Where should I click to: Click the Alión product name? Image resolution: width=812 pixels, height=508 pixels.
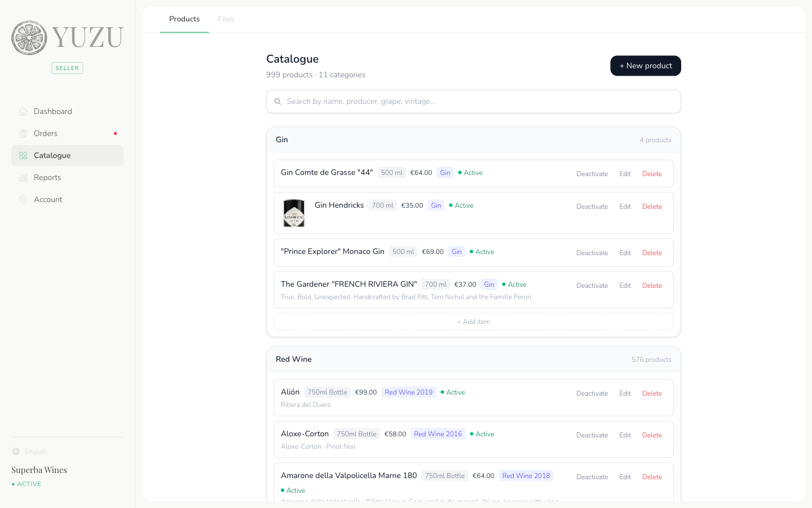point(290,392)
